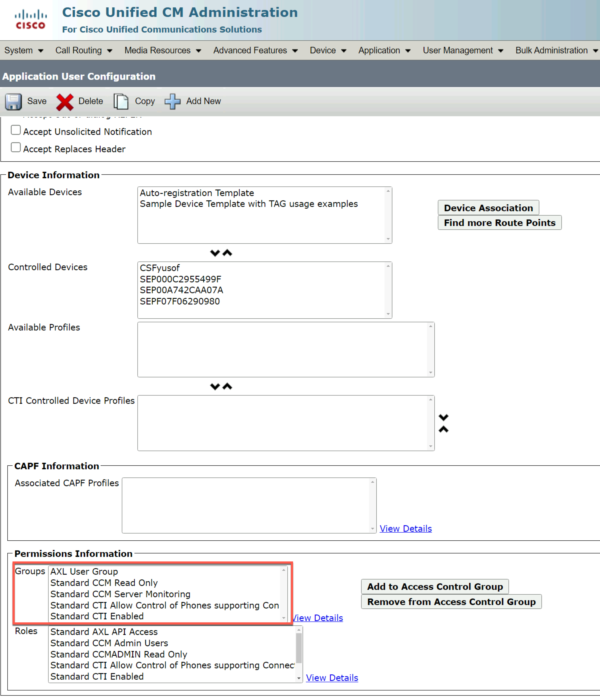Click Available Devices list scroll down arrow
Viewport: 600px width, 700px height.
coord(388,239)
